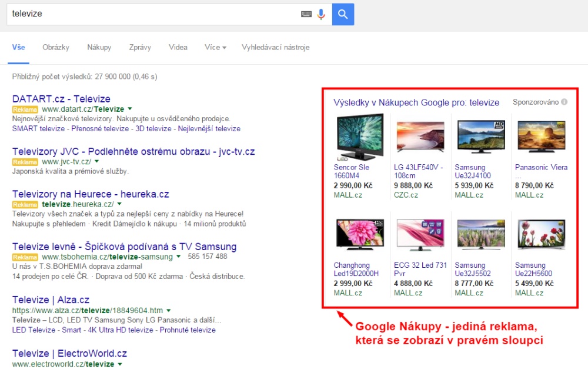Click the blue magnifier search button
Screen dimensions: 588x369
point(343,14)
